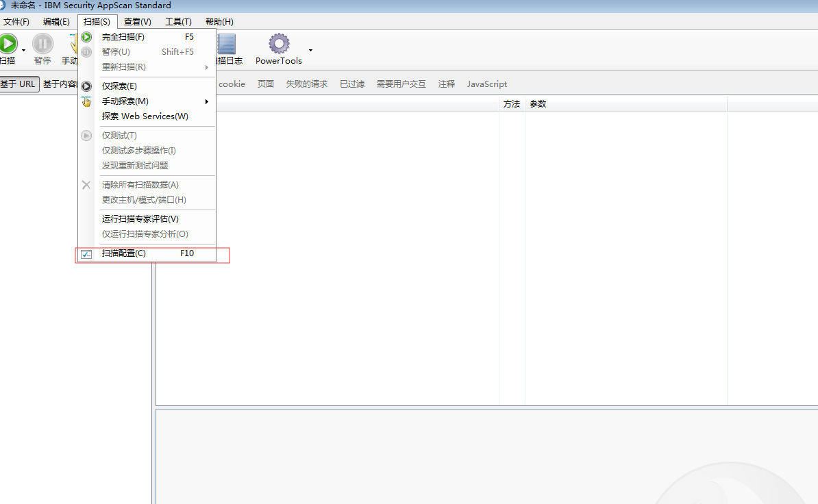
Task: Click the Pause toolbar icon
Action: coord(42,43)
